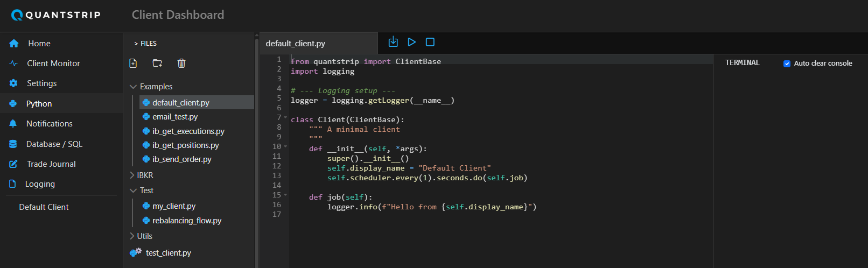868x268 pixels.
Task: Collapse the Test folder
Action: pyautogui.click(x=133, y=191)
